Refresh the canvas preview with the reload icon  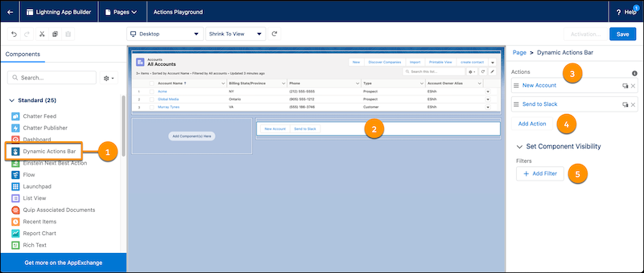click(274, 34)
